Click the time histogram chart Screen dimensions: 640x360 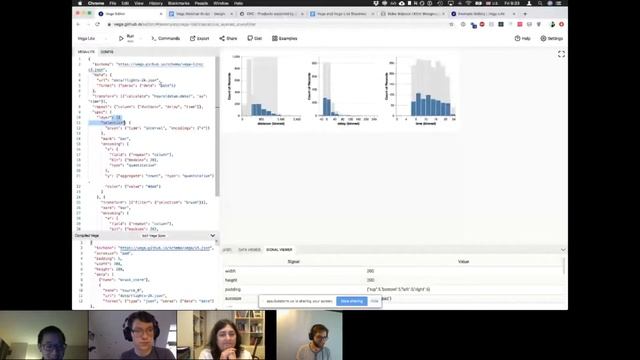pos(421,91)
